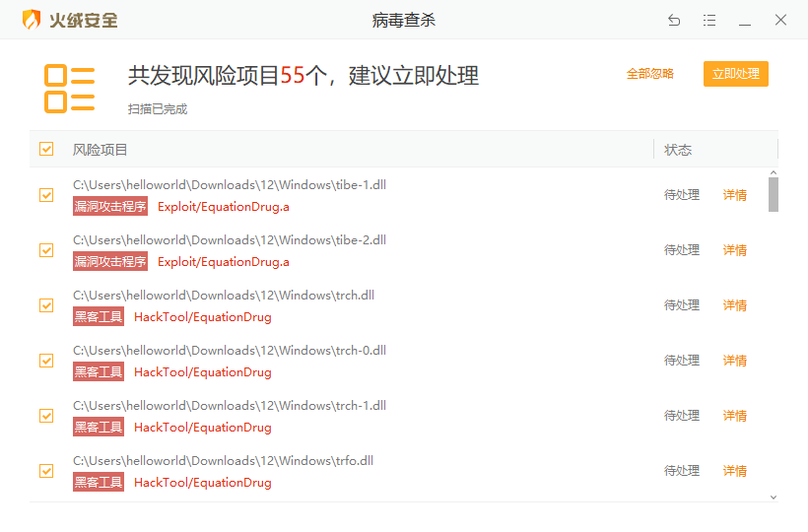This screenshot has height=532, width=808.
Task: Click the 病毒查杀 window title
Action: pyautogui.click(x=404, y=20)
